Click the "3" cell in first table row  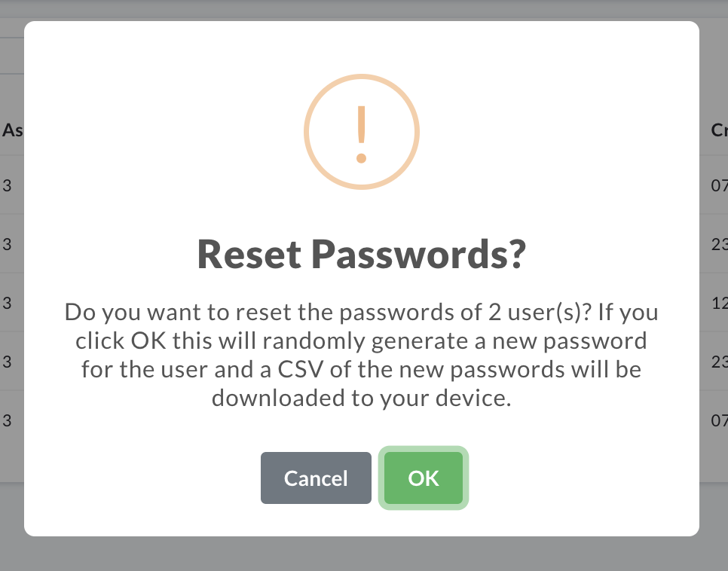[7, 186]
